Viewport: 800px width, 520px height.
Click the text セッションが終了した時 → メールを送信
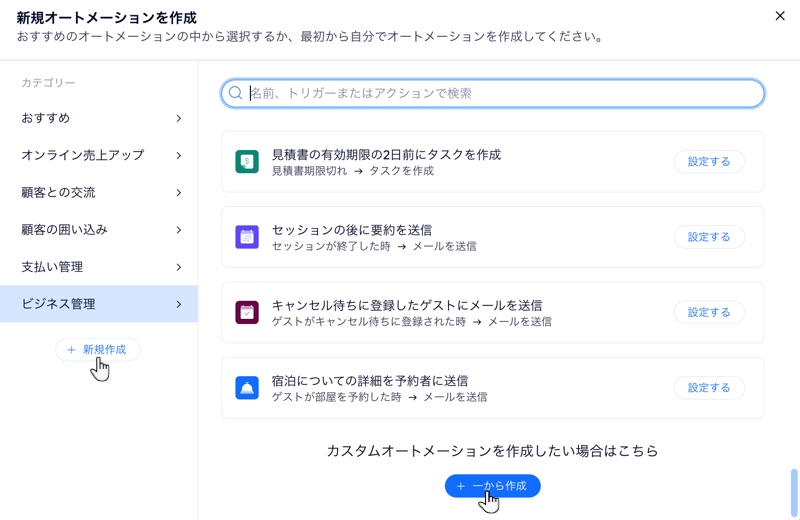pyautogui.click(x=374, y=246)
